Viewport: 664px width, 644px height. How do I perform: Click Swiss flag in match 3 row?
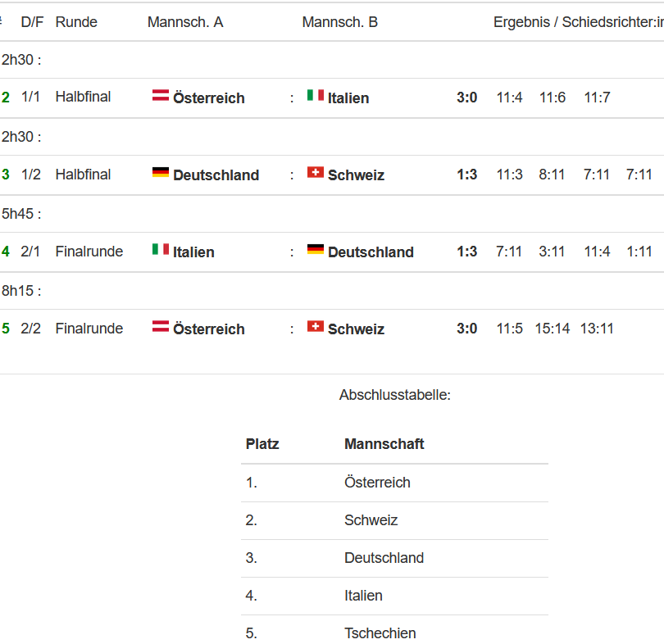[316, 172]
